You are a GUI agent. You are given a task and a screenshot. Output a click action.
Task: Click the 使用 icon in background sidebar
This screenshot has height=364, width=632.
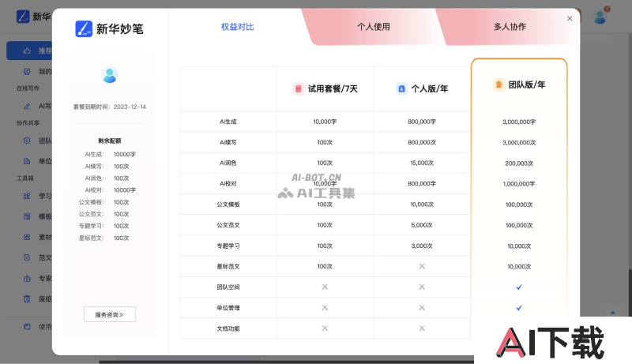[27, 327]
